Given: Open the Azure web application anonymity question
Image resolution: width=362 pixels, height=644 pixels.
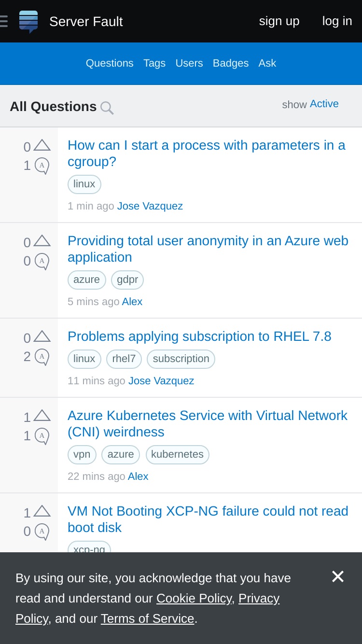Looking at the screenshot, I should pyautogui.click(x=208, y=249).
